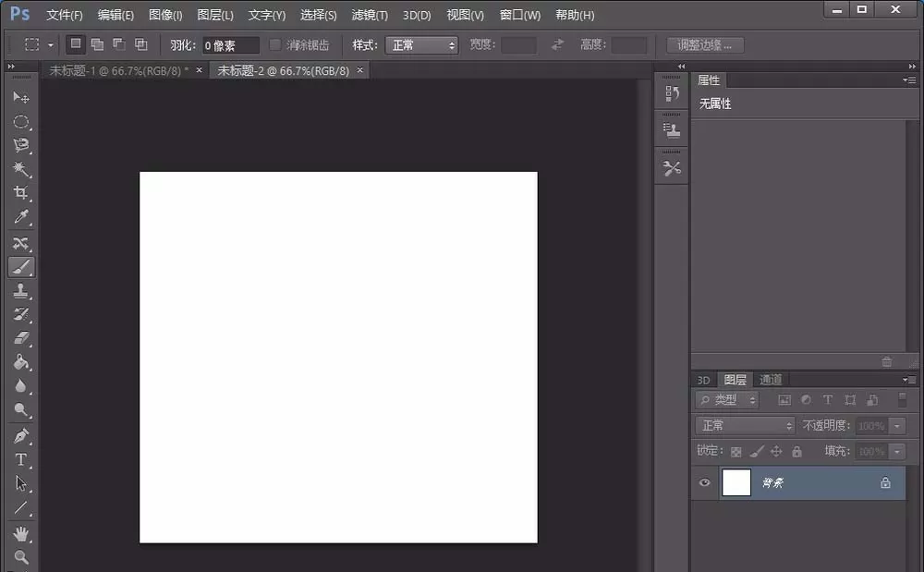This screenshot has height=572, width=924.
Task: Click the 羽化 feather input field
Action: click(231, 45)
